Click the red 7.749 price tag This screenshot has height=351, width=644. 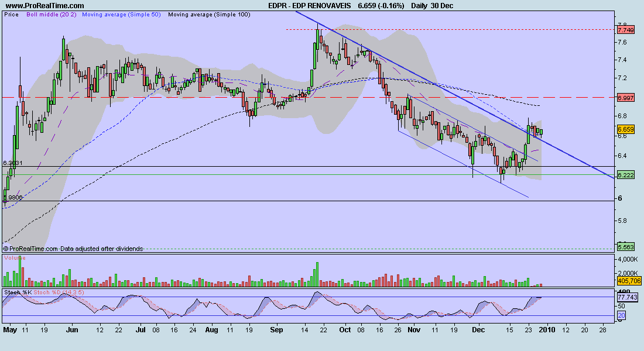click(x=626, y=30)
